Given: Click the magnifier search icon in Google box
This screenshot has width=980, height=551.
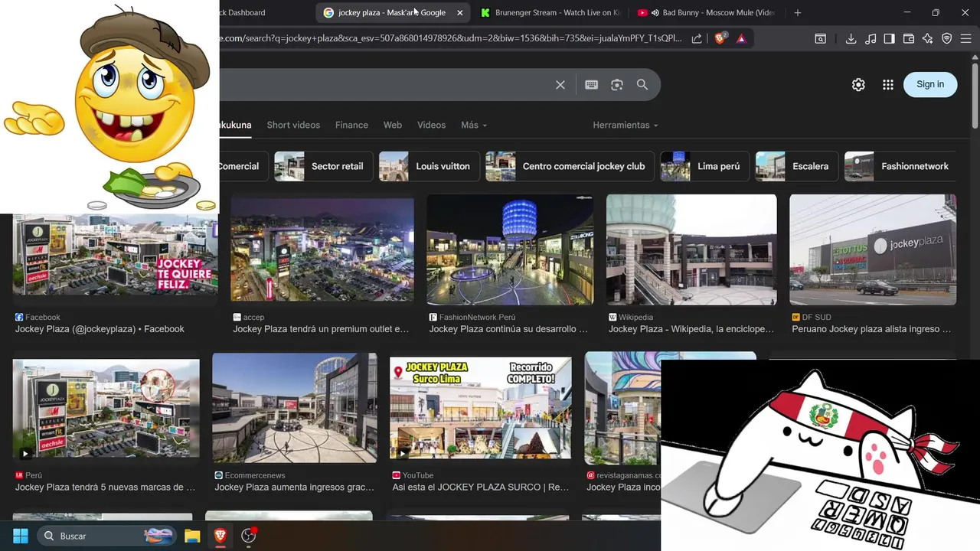Looking at the screenshot, I should 642,85.
